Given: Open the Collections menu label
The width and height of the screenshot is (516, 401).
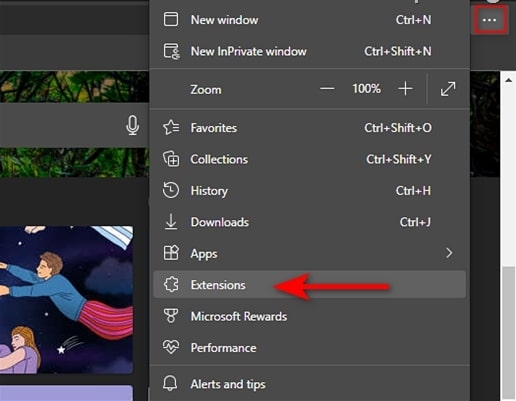Looking at the screenshot, I should tap(219, 159).
